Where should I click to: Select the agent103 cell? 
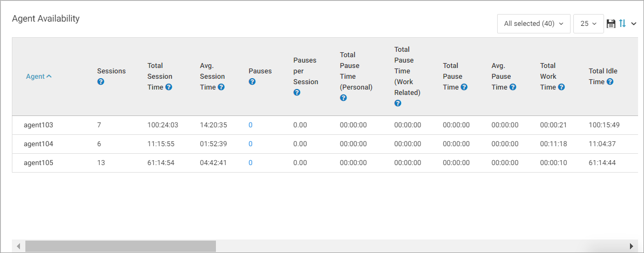click(38, 125)
